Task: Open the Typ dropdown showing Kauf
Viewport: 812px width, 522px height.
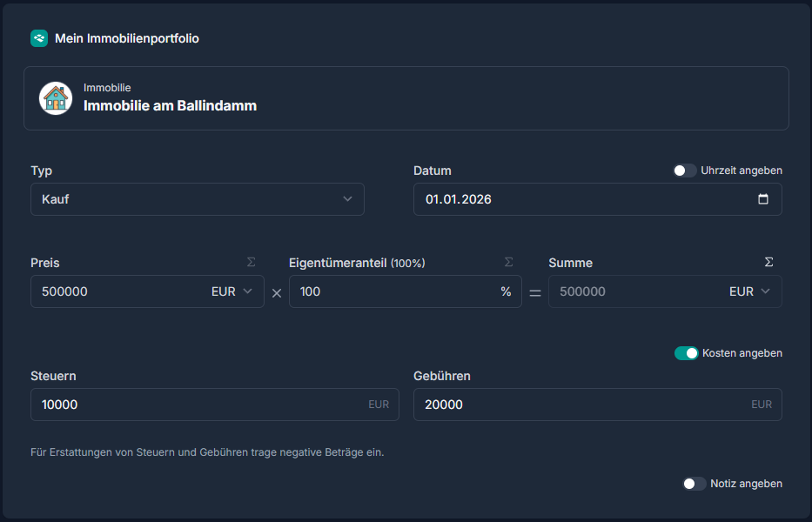Action: pos(198,199)
